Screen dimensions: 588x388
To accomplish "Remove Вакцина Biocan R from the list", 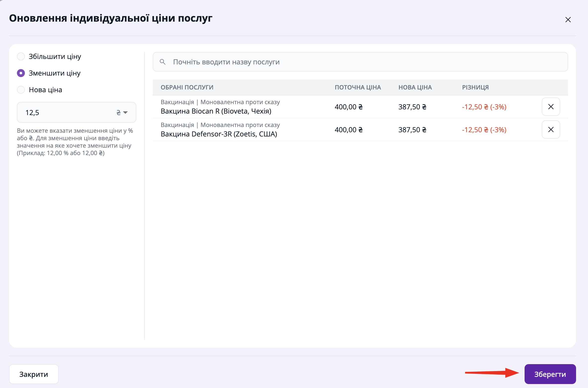I will tap(551, 107).
